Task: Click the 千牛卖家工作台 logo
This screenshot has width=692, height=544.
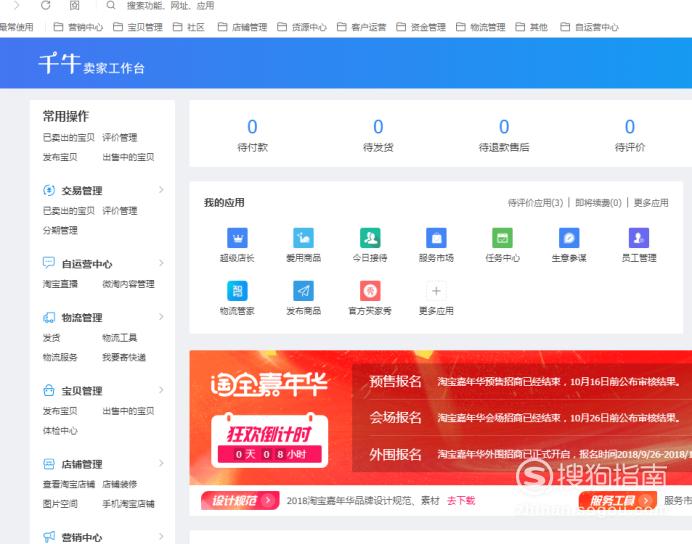Action: coord(91,64)
